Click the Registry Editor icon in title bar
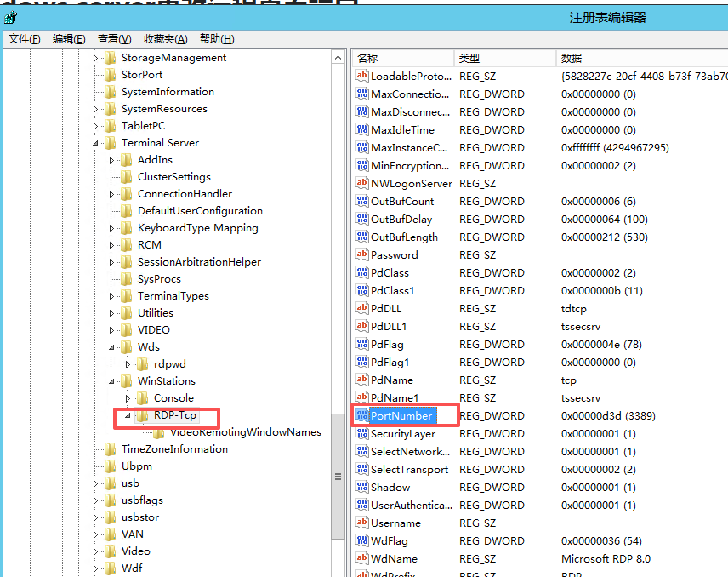The height and width of the screenshot is (577, 728). point(9,17)
